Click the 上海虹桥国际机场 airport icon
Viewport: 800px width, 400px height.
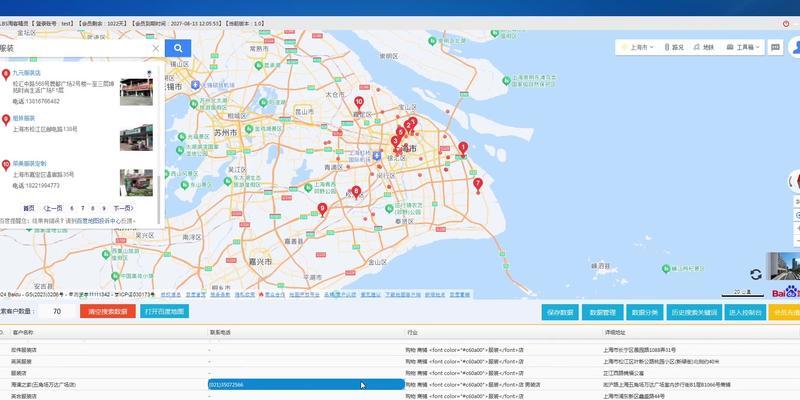coord(377,155)
